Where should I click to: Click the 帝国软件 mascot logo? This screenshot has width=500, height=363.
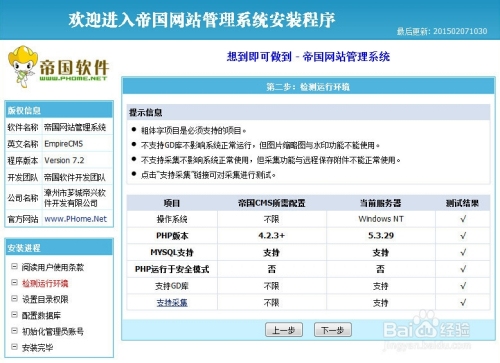[x=58, y=66]
